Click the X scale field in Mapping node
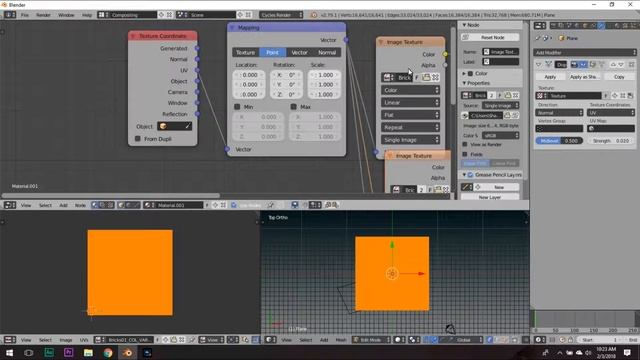Image resolution: width=640 pixels, height=360 pixels. [324, 75]
